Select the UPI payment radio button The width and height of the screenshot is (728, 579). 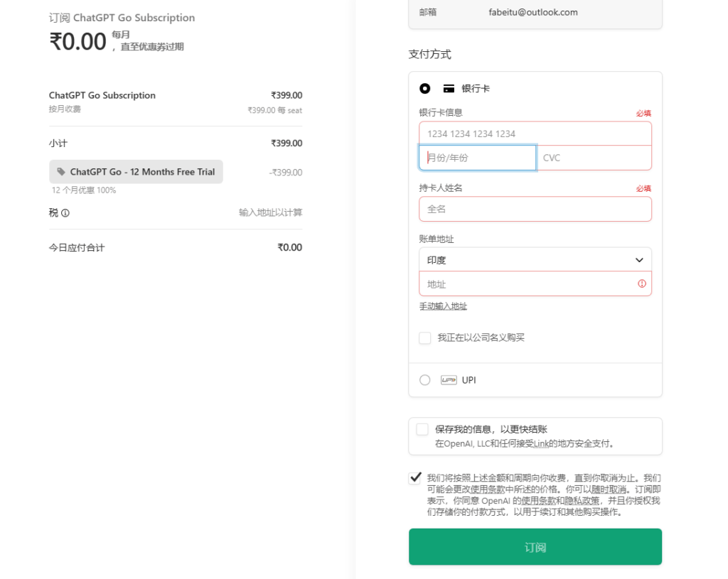425,380
